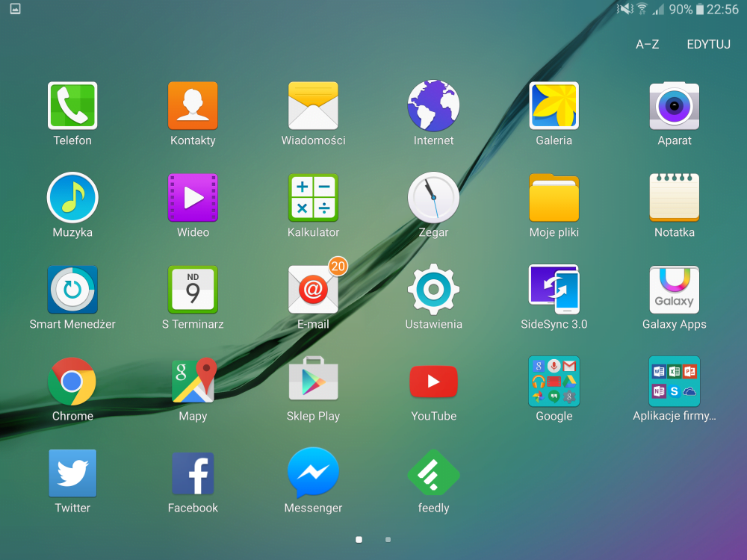Open the Muzyka music player

(x=72, y=198)
